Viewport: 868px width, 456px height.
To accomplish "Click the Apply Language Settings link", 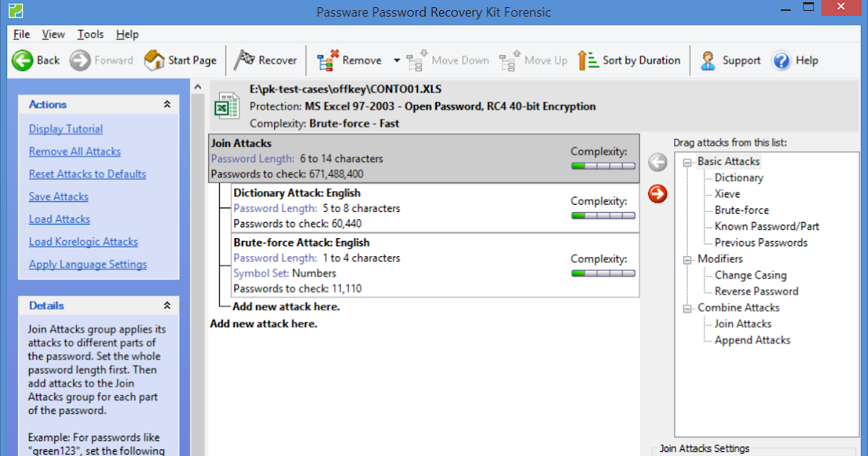I will pyautogui.click(x=88, y=264).
